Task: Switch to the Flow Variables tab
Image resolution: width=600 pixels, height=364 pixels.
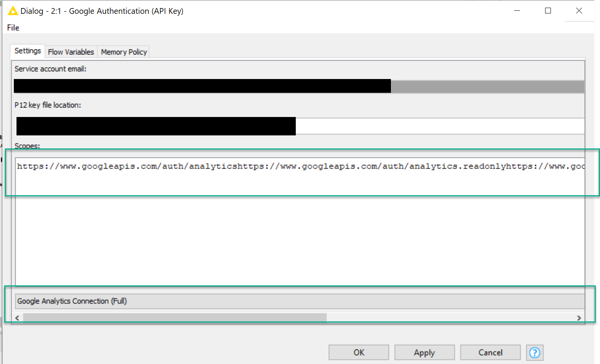Action: (x=71, y=52)
